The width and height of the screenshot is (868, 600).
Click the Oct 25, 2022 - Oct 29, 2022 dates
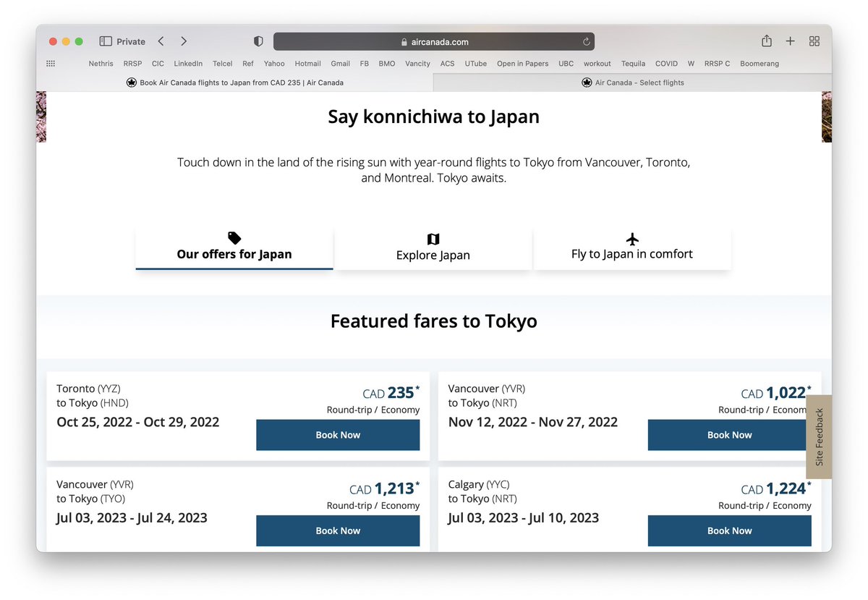pos(137,422)
